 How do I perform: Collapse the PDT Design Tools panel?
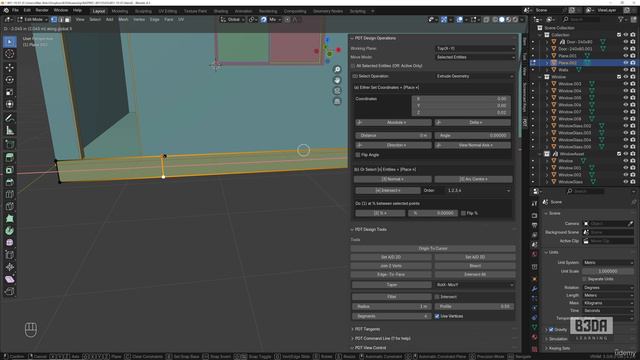coord(370,229)
